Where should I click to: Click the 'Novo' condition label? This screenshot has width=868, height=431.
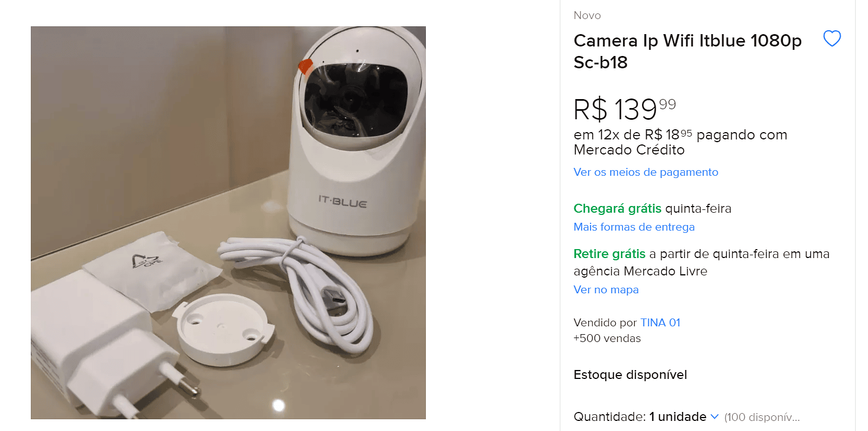coord(587,16)
